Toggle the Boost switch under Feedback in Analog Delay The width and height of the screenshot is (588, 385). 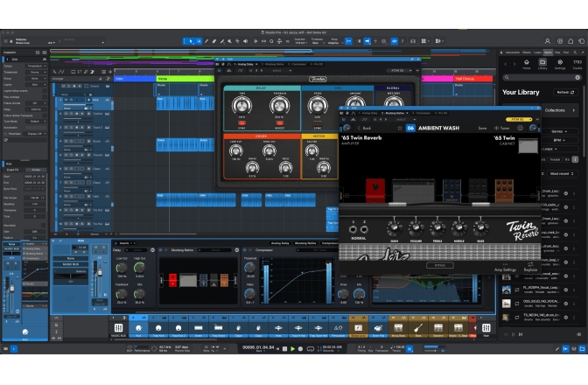click(279, 123)
